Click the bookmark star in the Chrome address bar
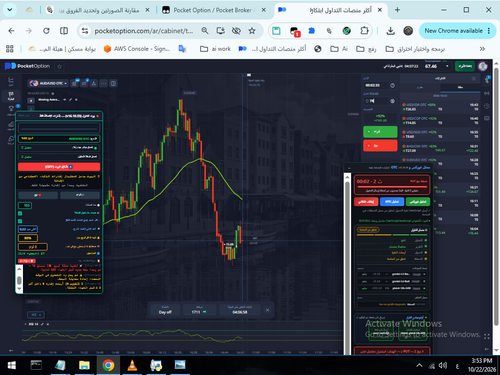Viewport: 500px width, 375px height. (252, 31)
